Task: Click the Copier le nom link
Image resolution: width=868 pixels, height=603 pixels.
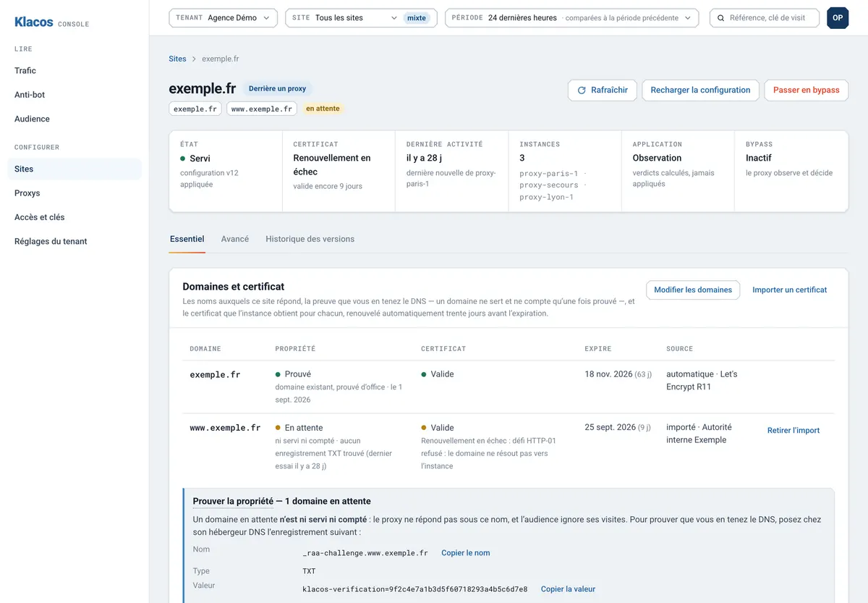Action: (466, 553)
